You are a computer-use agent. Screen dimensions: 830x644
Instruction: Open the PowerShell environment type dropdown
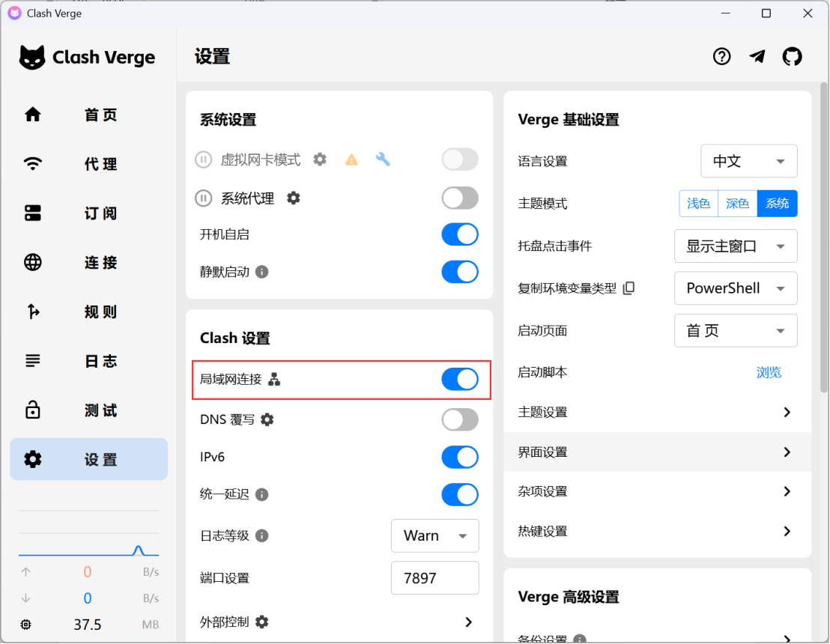(x=736, y=288)
